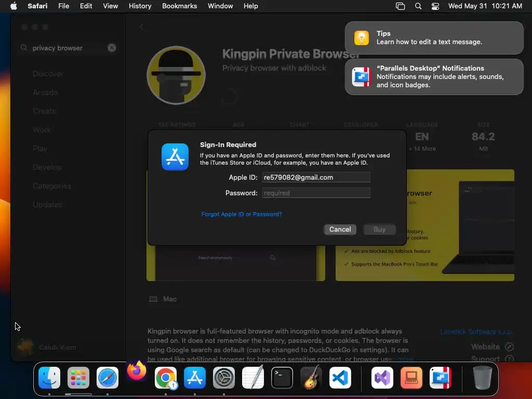Open Forgot Apple ID or Password link
532x399 pixels.
coord(242,214)
